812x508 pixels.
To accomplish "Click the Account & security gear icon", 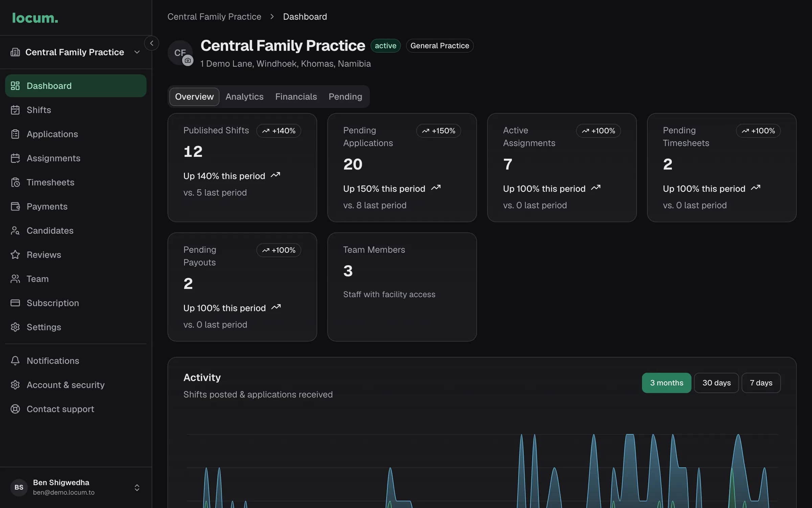I will pyautogui.click(x=15, y=385).
